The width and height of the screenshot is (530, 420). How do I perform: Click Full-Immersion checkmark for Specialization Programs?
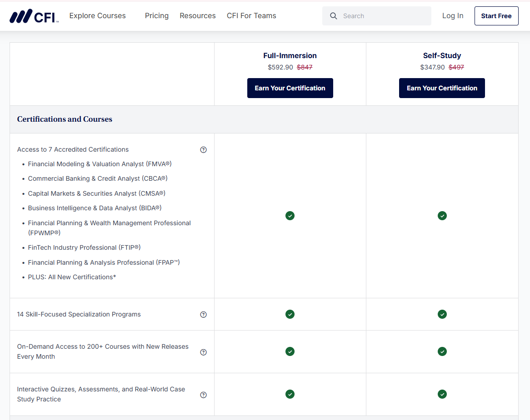290,314
